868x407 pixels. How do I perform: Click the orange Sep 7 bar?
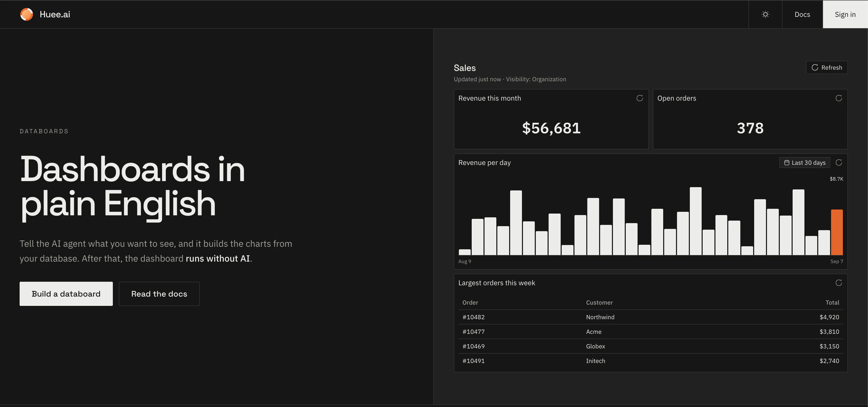[837, 232]
